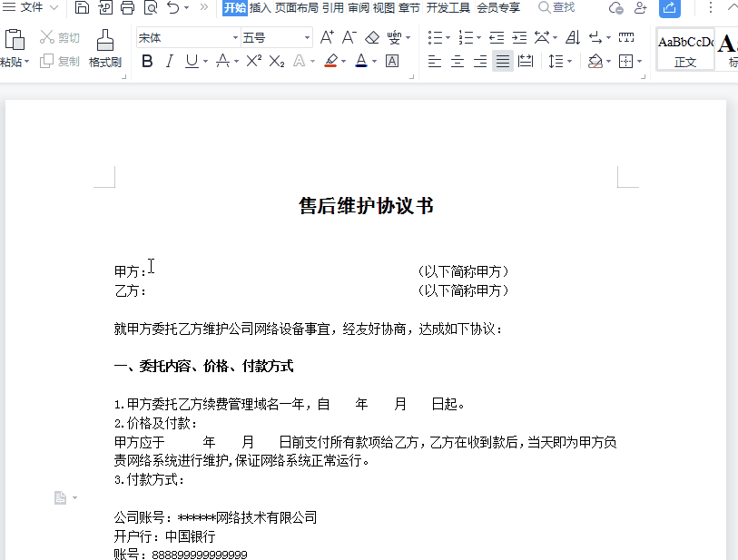Viewport: 738px width, 560px height.
Task: Expand numbered list dropdown arrow
Action: (478, 37)
